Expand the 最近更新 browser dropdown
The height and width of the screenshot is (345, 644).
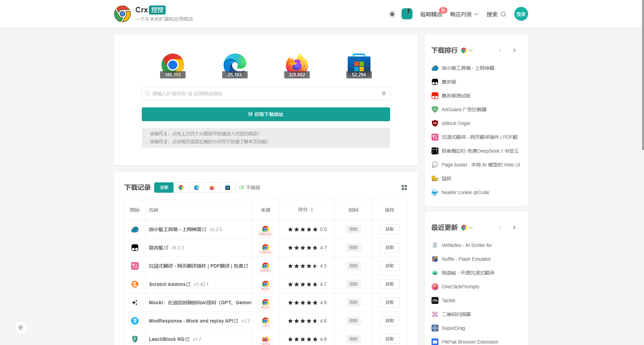tap(467, 228)
